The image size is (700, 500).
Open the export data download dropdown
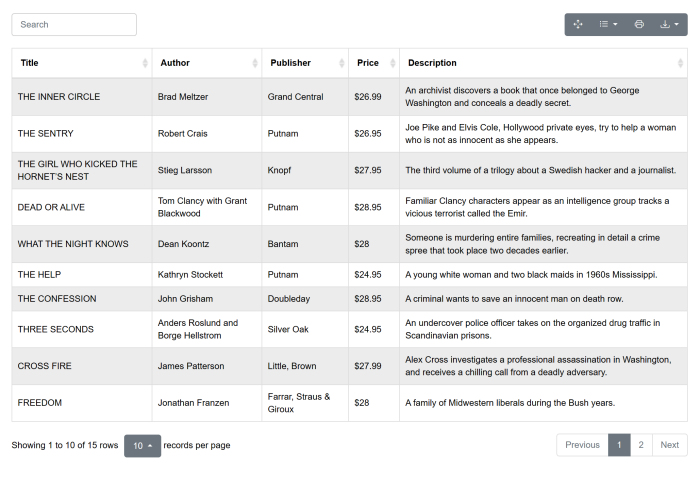point(669,24)
